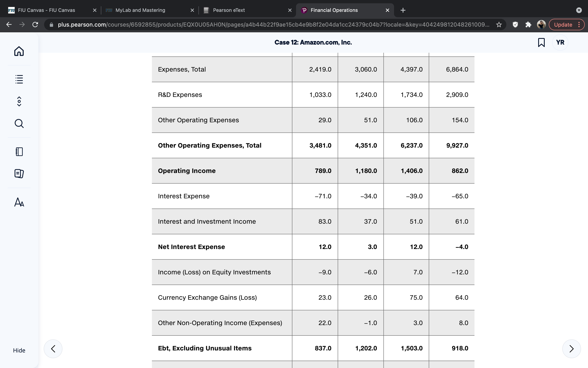Click the 789.0 Operating Income value
Viewport: 588px width, 368px height.
[323, 171]
